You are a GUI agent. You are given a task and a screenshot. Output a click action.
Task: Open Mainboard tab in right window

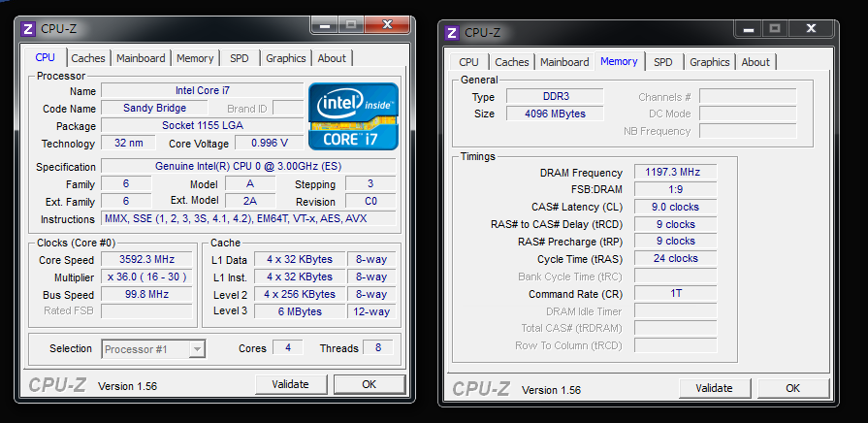(564, 62)
